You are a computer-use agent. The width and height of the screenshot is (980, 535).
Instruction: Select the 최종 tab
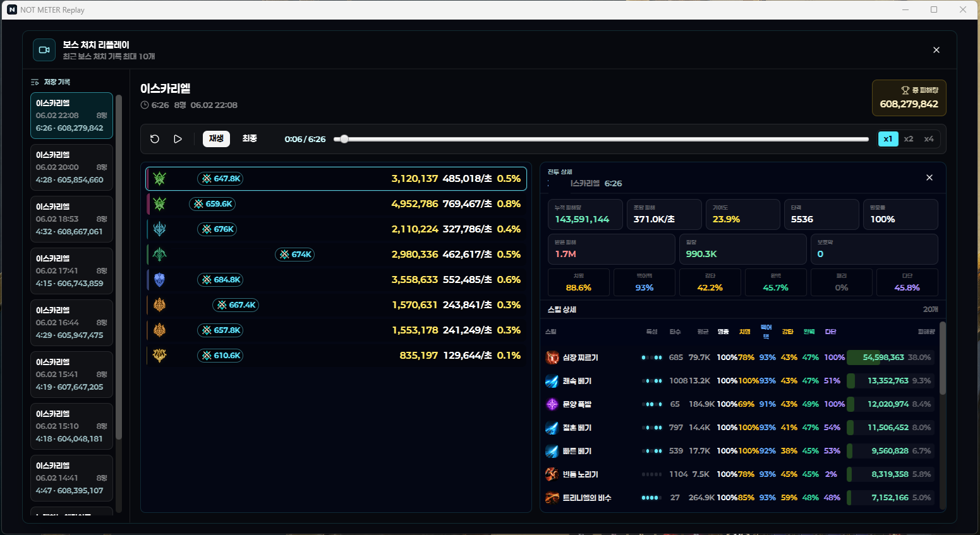point(250,139)
